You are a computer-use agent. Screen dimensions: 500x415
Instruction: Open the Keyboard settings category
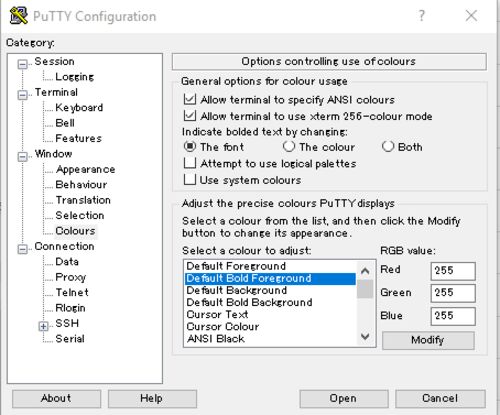(x=79, y=108)
